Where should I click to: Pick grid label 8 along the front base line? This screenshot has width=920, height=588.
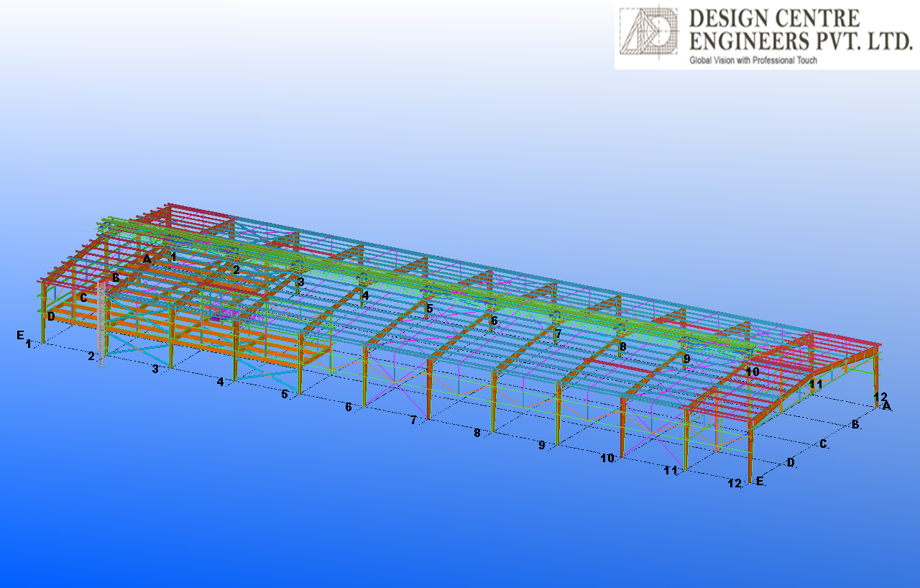[x=477, y=433]
